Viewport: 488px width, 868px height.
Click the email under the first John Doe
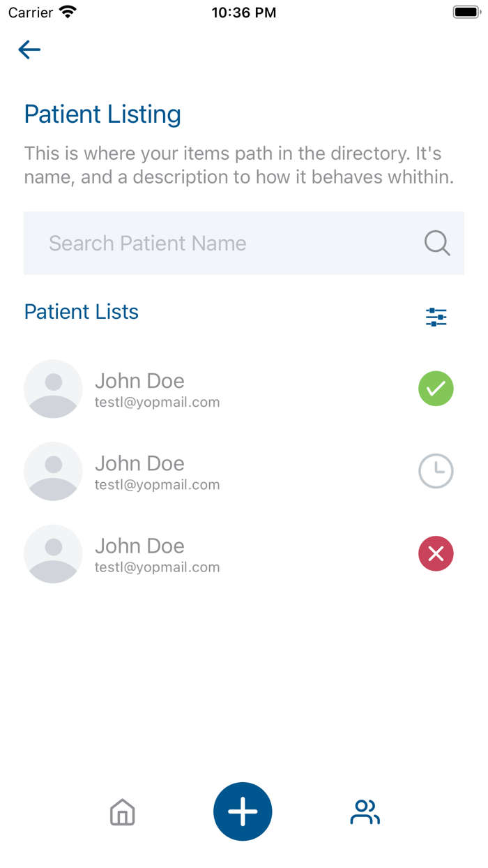click(157, 403)
